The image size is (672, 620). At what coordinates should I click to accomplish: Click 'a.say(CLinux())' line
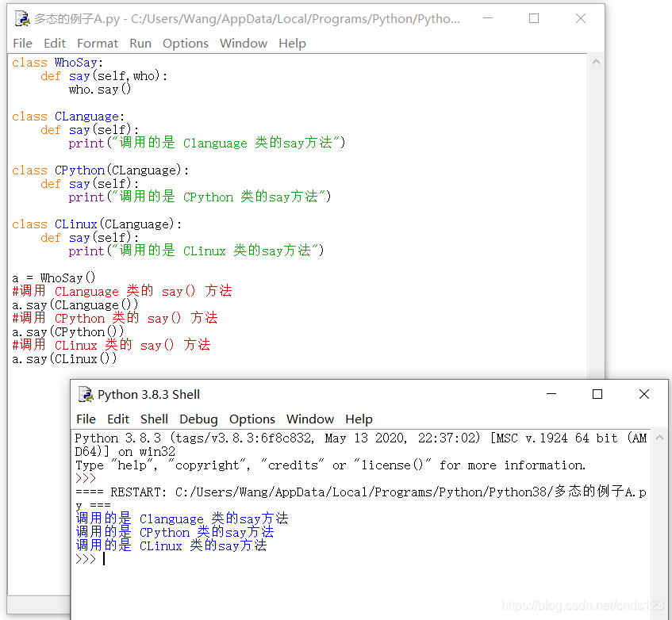(64, 359)
